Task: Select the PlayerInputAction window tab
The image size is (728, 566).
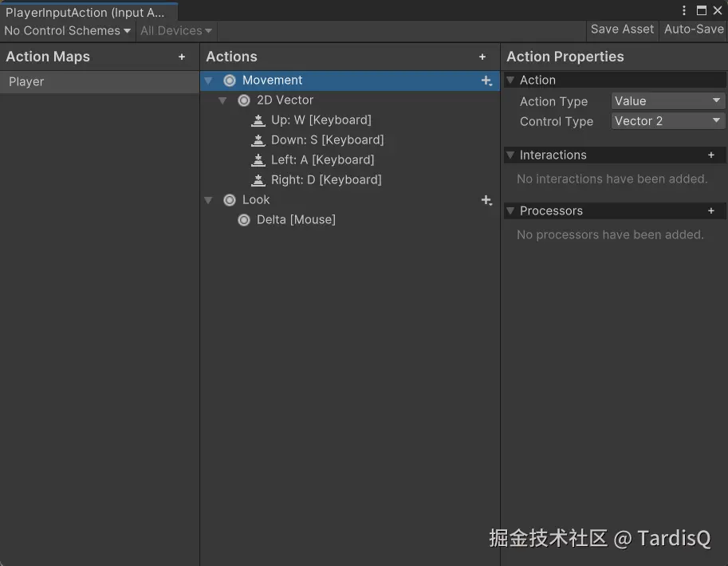Action: (85, 12)
